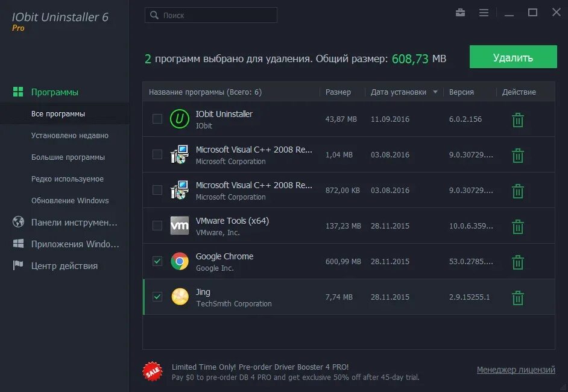Click version 6.0.2.156 text
Image resolution: width=568 pixels, height=392 pixels.
(x=465, y=119)
